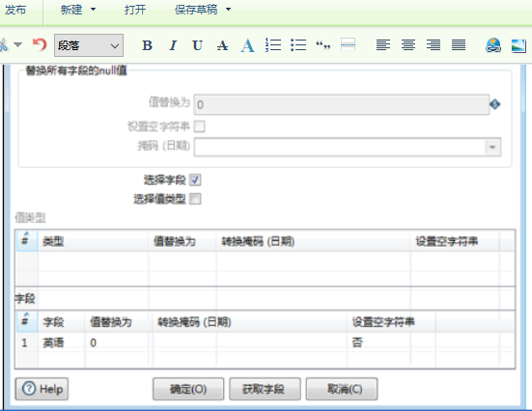Click the 打开 menu item
Screen dimensions: 532x411
tap(135, 10)
